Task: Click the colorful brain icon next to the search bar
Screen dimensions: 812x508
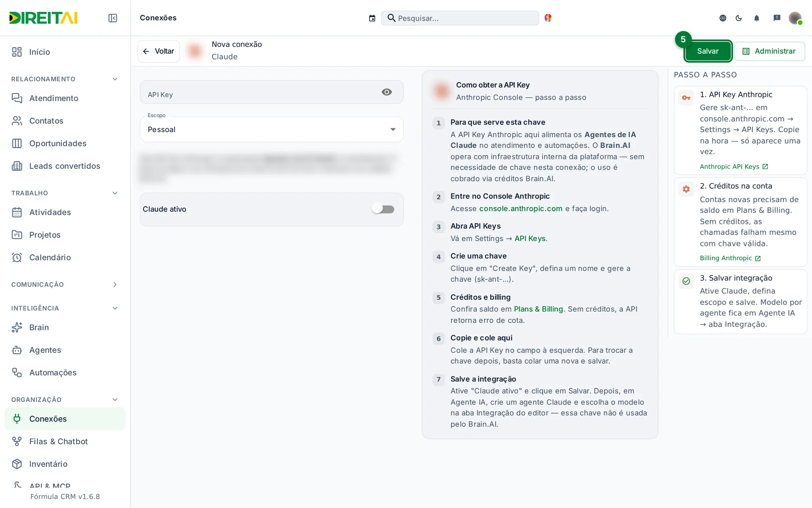Action: (548, 18)
